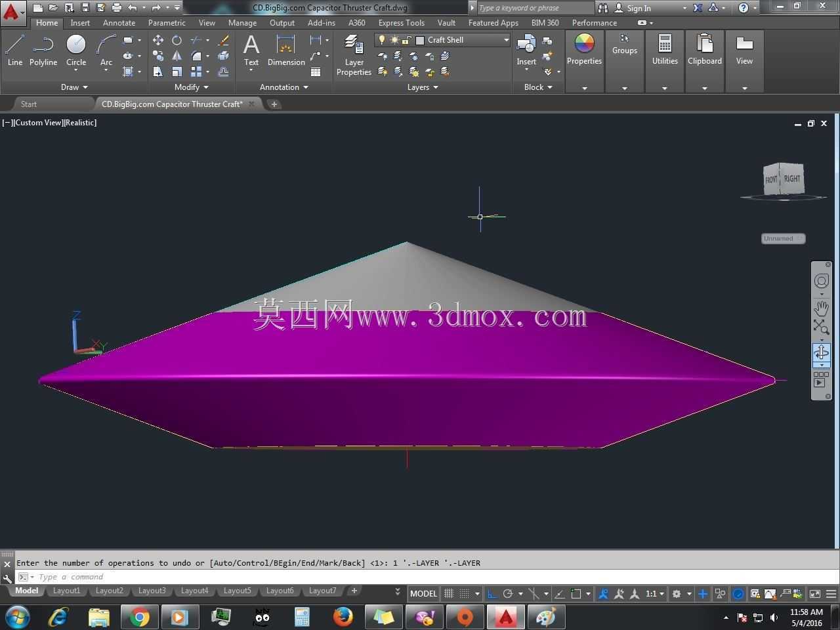This screenshot has height=630, width=840.
Task: Expand the Annotation panel
Action: pos(283,87)
